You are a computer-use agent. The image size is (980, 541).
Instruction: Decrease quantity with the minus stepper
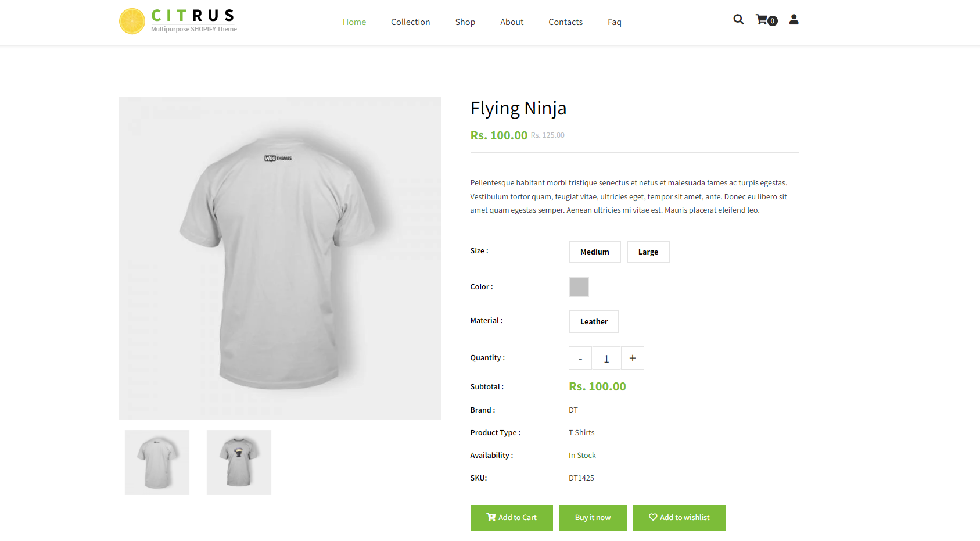click(x=580, y=358)
